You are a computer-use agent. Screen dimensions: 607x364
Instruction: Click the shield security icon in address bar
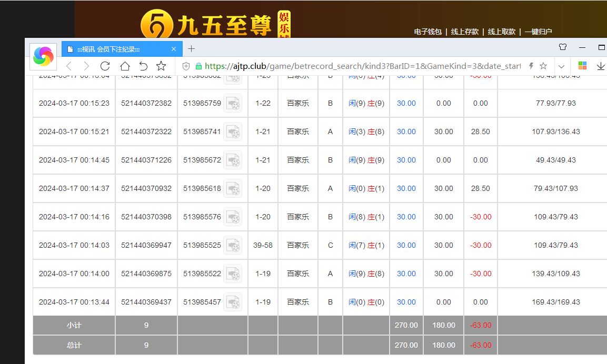[185, 66]
